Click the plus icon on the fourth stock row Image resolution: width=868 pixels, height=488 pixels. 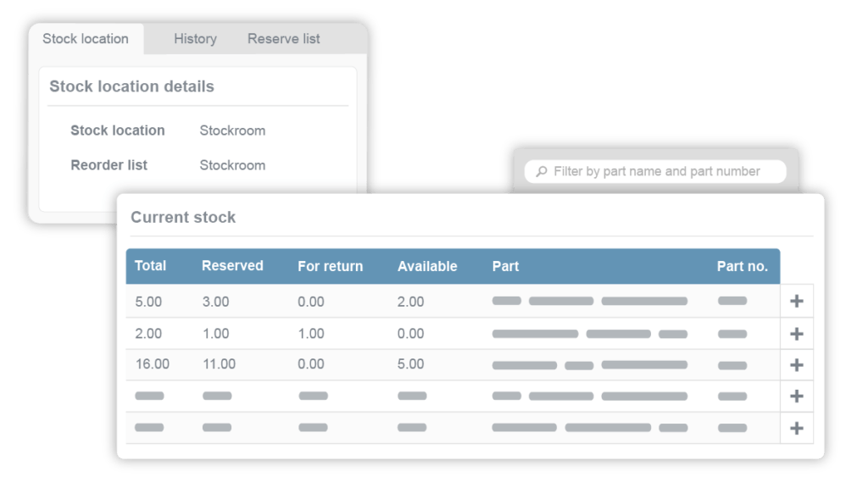(797, 396)
